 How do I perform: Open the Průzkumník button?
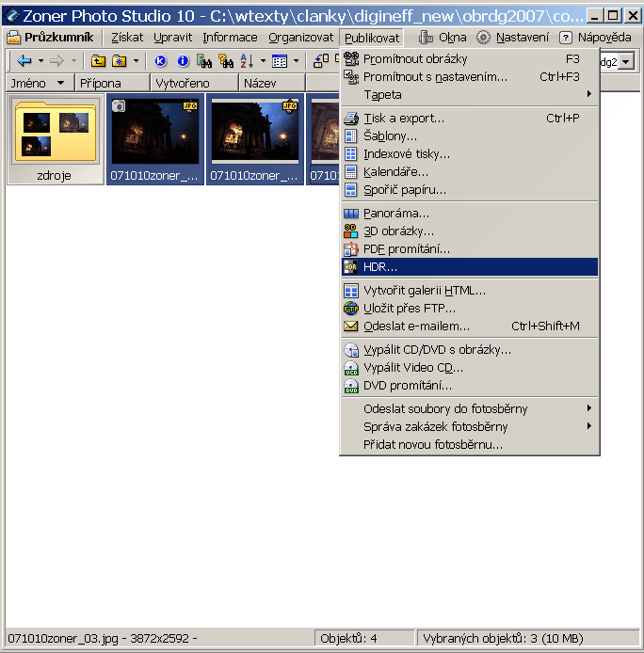(50, 38)
